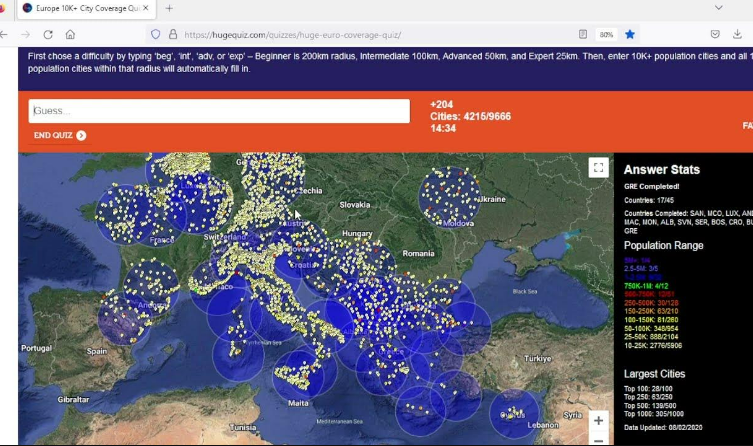The height and width of the screenshot is (446, 753).
Task: Click the Portugal label on the map
Action: pyautogui.click(x=36, y=348)
